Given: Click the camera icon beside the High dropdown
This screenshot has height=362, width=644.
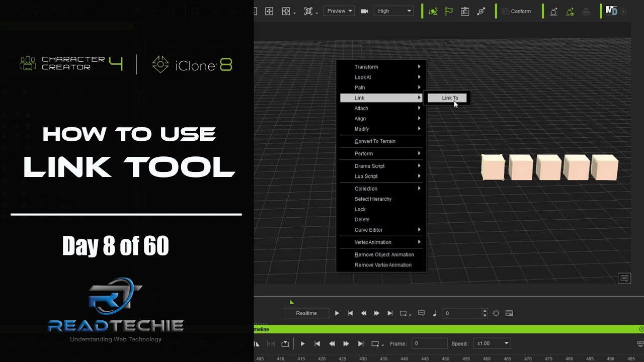Looking at the screenshot, I should (x=364, y=11).
